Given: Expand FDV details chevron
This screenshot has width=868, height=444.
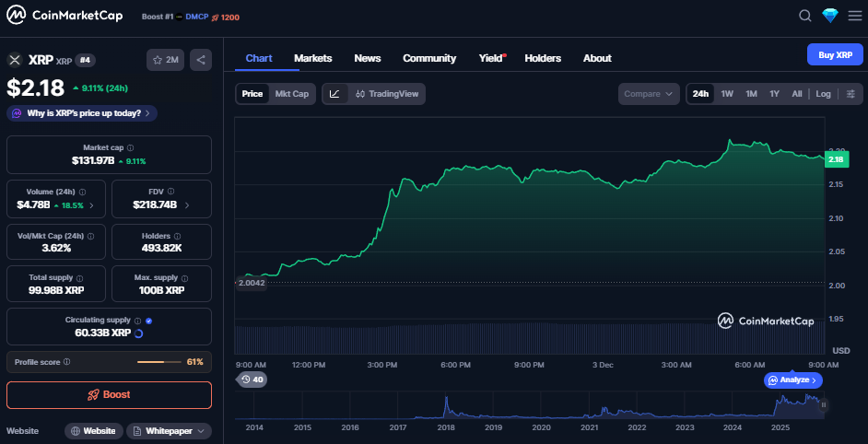Looking at the screenshot, I should tap(186, 204).
